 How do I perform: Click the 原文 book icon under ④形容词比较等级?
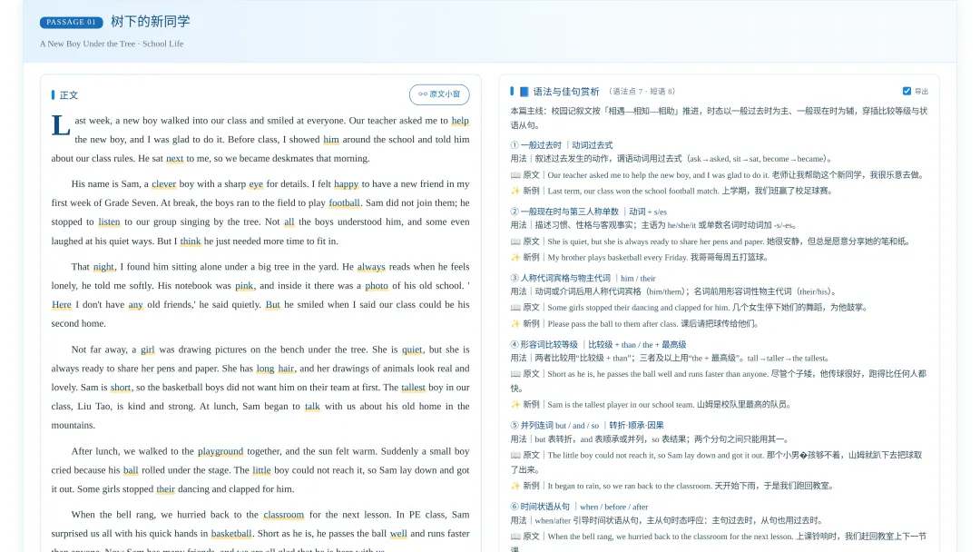pos(515,374)
